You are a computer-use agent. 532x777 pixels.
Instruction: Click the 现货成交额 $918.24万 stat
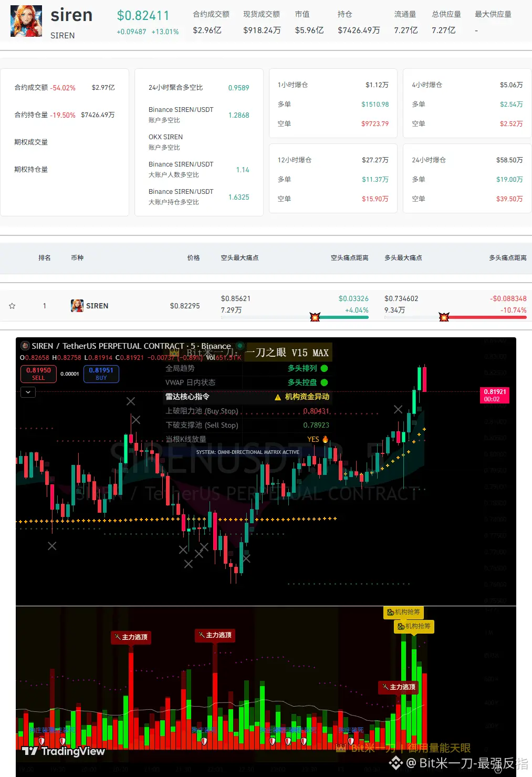262,22
